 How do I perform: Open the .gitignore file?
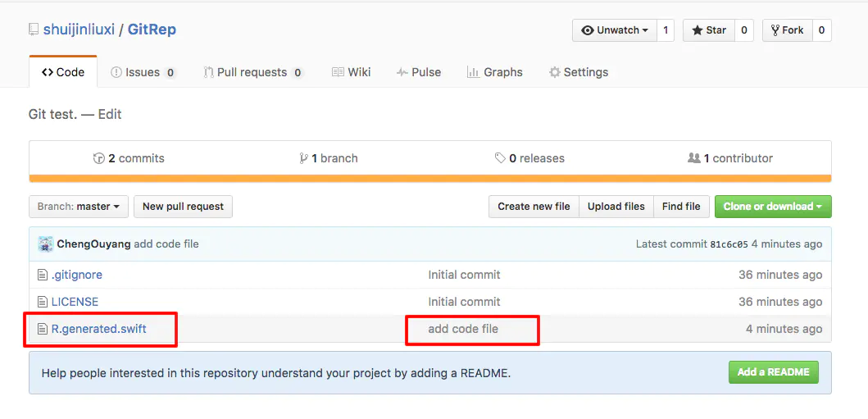pos(77,275)
